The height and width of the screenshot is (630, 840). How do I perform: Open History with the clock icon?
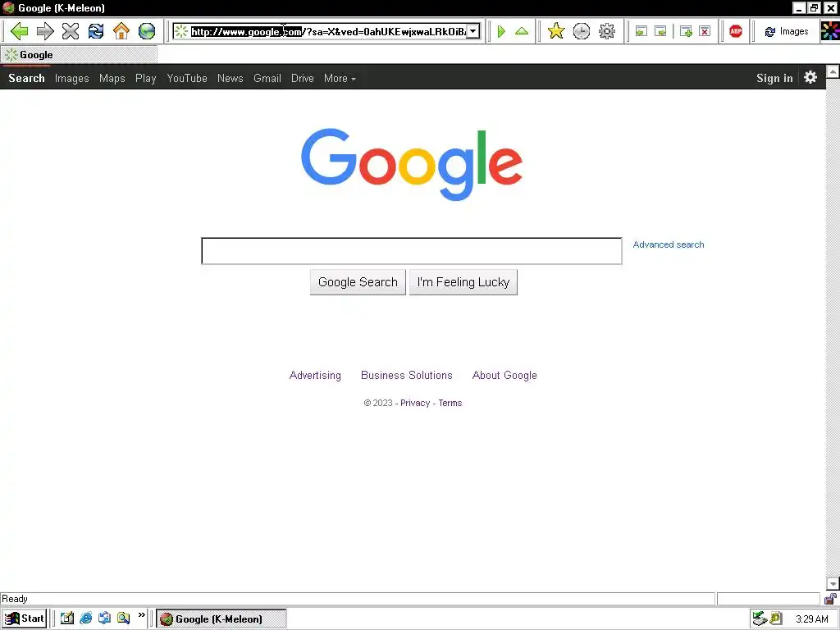pyautogui.click(x=582, y=31)
